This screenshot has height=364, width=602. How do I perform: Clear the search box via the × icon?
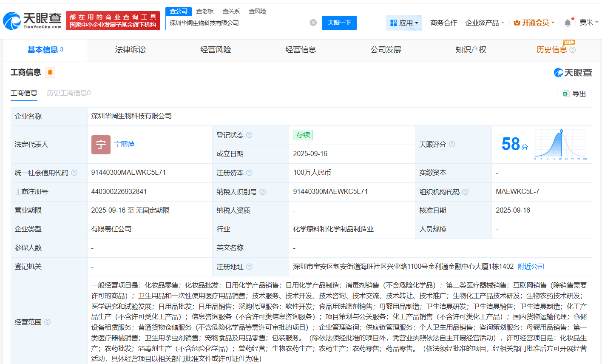pos(313,23)
